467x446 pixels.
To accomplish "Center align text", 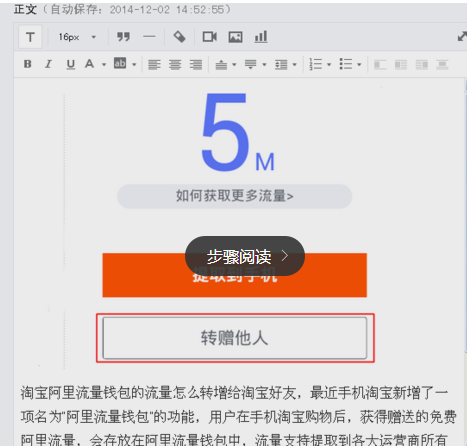I will pos(175,64).
